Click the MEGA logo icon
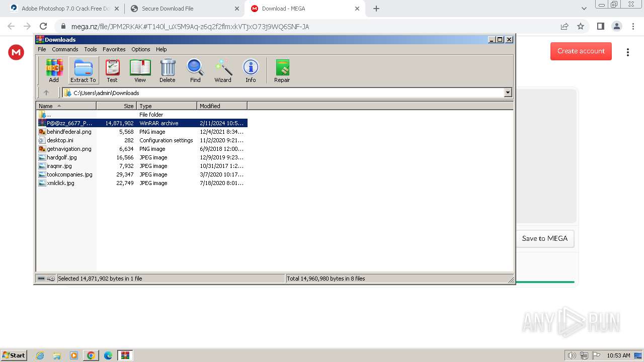 pos(16,52)
